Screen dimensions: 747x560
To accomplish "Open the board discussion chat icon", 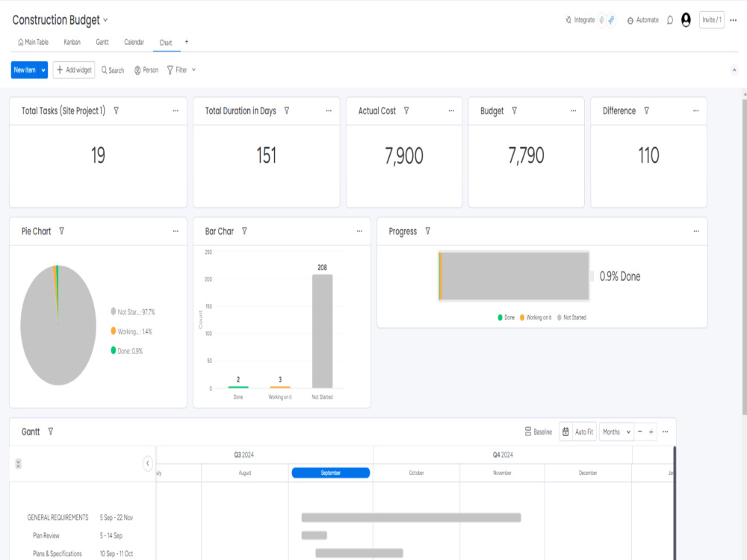I will (x=670, y=20).
